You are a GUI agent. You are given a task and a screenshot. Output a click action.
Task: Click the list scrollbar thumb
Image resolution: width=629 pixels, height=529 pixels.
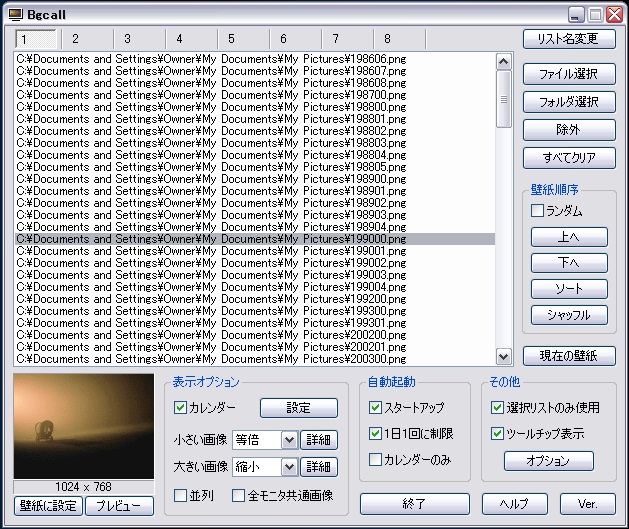503,99
